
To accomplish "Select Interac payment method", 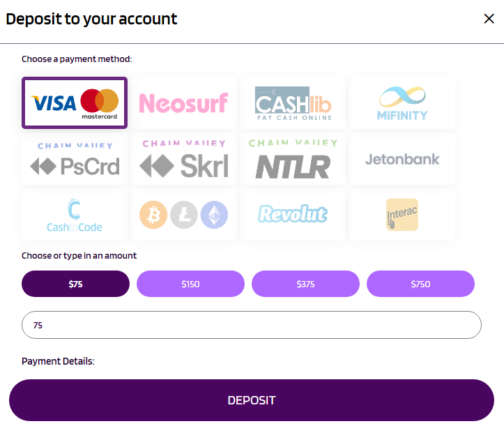I will pyautogui.click(x=402, y=215).
